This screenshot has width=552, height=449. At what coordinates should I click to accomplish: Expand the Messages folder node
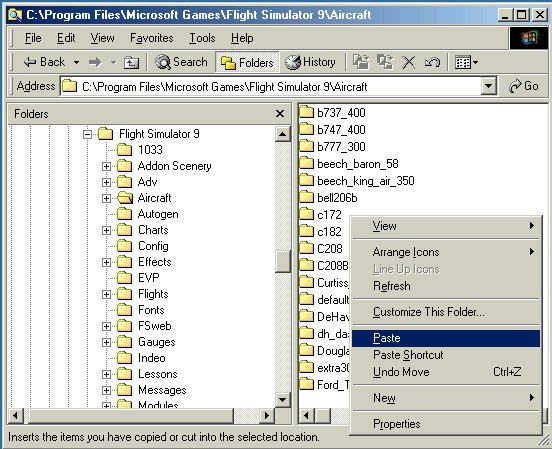point(106,390)
